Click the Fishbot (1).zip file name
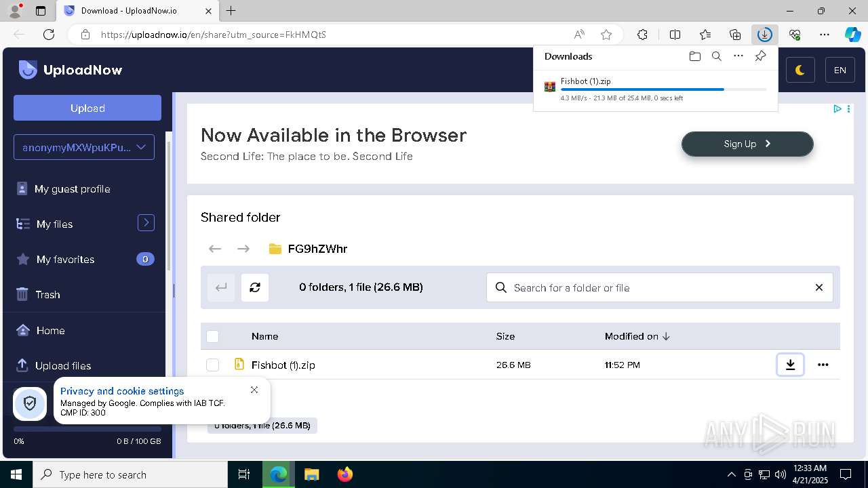868x488 pixels. point(283,365)
